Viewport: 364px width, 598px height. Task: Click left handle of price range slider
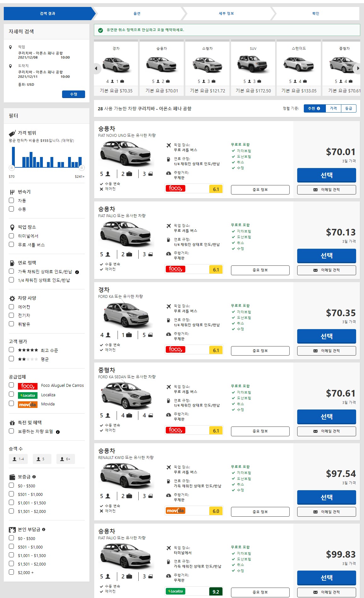pyautogui.click(x=12, y=168)
